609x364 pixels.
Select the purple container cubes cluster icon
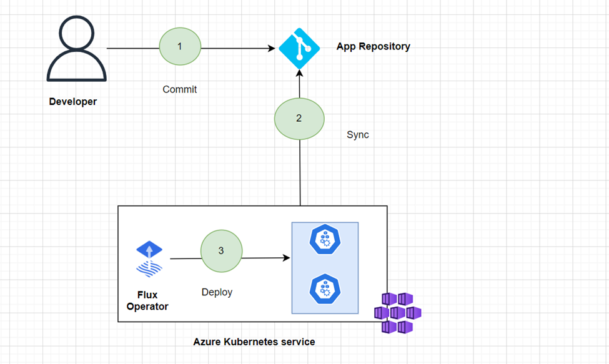(398, 312)
